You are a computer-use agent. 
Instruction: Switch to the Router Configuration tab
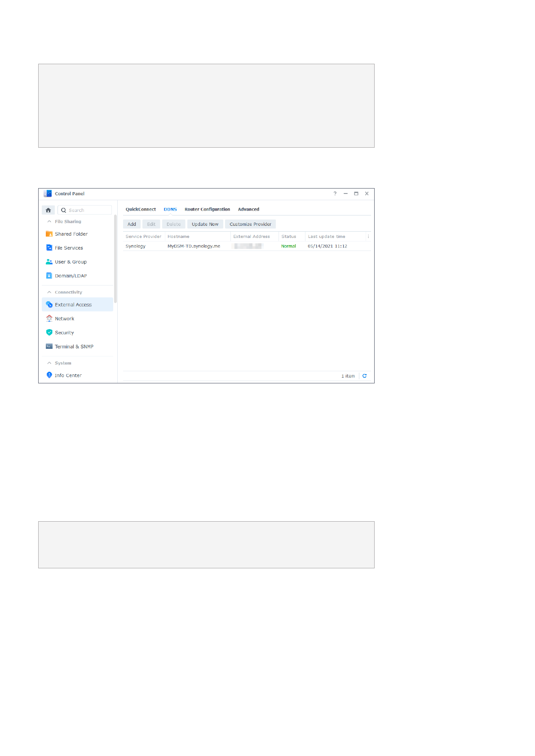click(x=207, y=210)
